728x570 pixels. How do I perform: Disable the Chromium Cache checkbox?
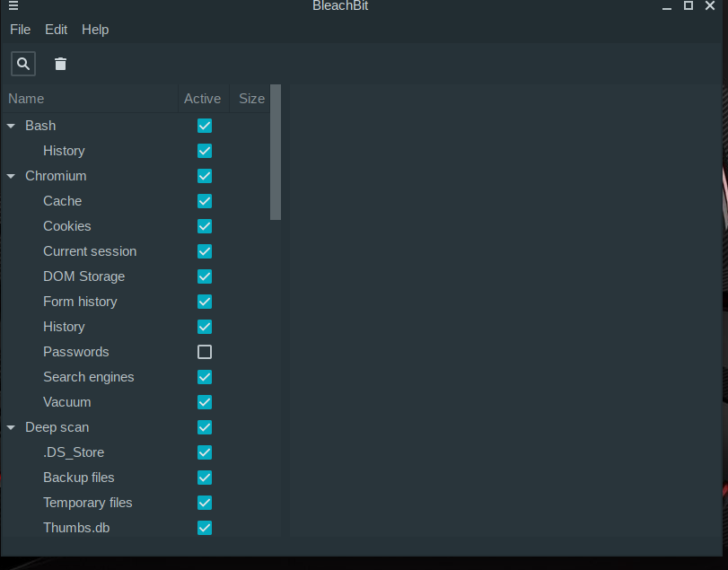click(x=205, y=201)
